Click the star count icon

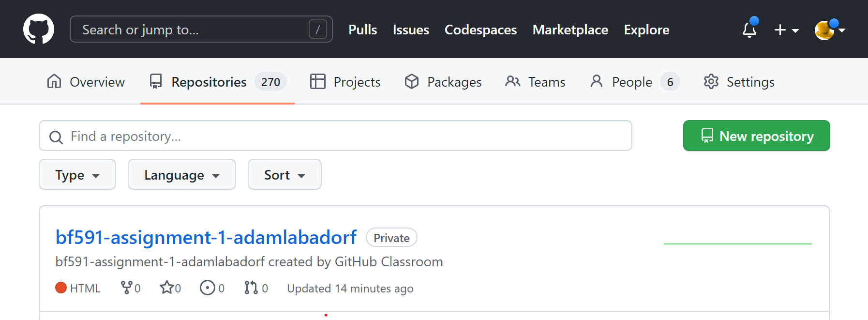[167, 288]
